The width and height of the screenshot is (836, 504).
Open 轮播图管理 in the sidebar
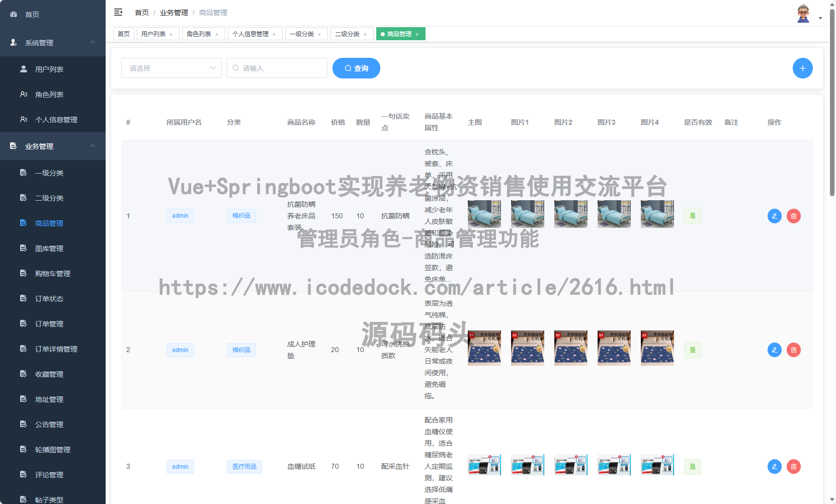click(52, 449)
